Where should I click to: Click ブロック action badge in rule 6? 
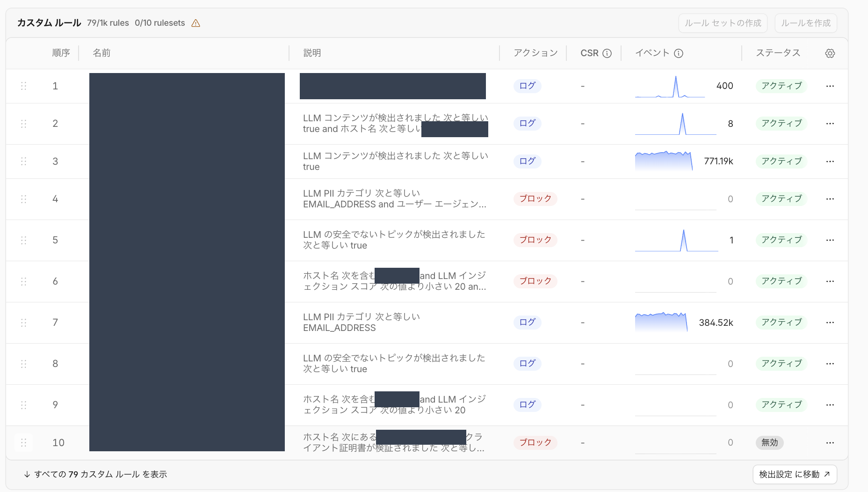[x=535, y=281]
